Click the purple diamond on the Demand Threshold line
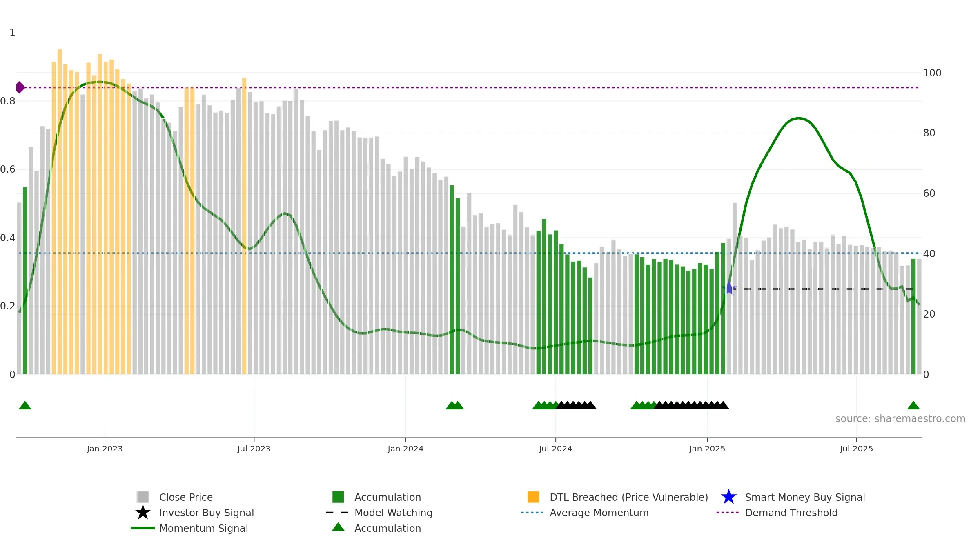This screenshot has width=980, height=551. (x=20, y=87)
